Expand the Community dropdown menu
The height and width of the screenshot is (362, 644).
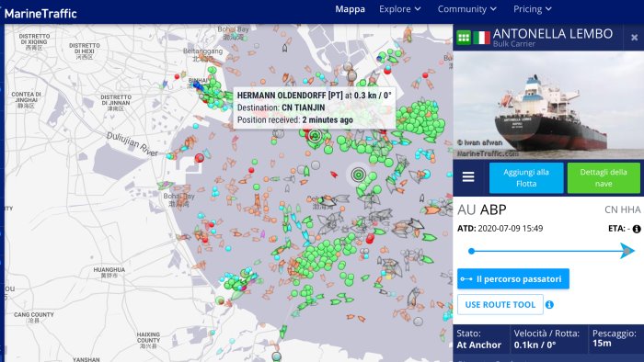(x=466, y=9)
